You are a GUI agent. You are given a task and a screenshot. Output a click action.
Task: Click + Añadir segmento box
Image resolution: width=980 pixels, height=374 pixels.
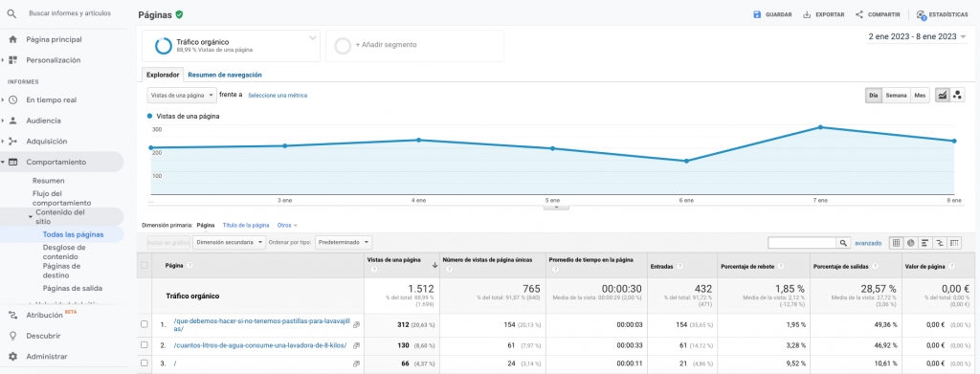pos(415,46)
